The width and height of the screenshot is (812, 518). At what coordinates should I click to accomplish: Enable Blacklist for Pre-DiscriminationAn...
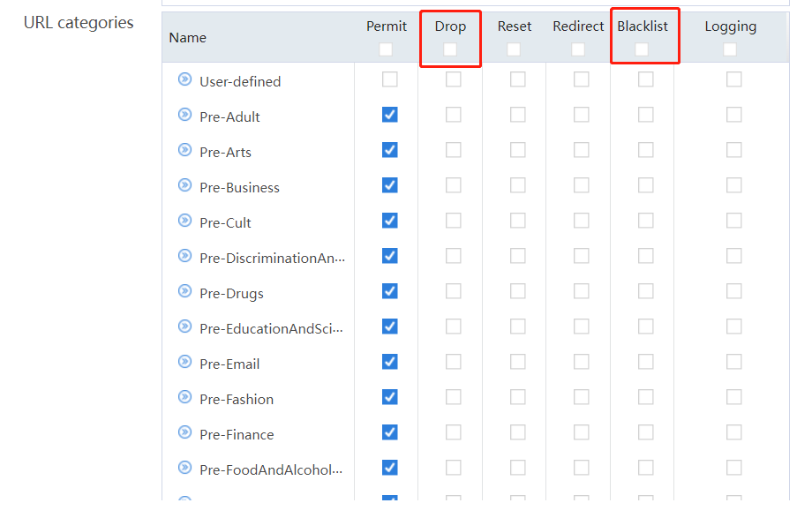pos(646,255)
